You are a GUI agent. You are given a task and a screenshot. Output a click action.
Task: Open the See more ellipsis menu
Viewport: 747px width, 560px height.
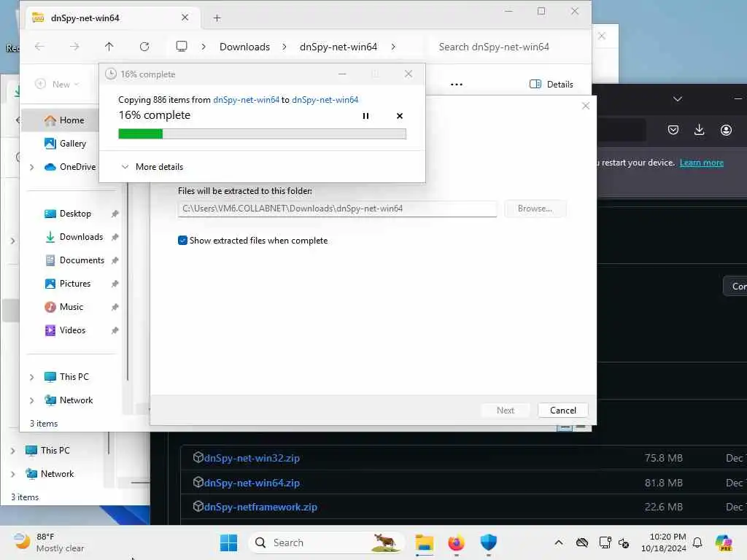tap(457, 85)
